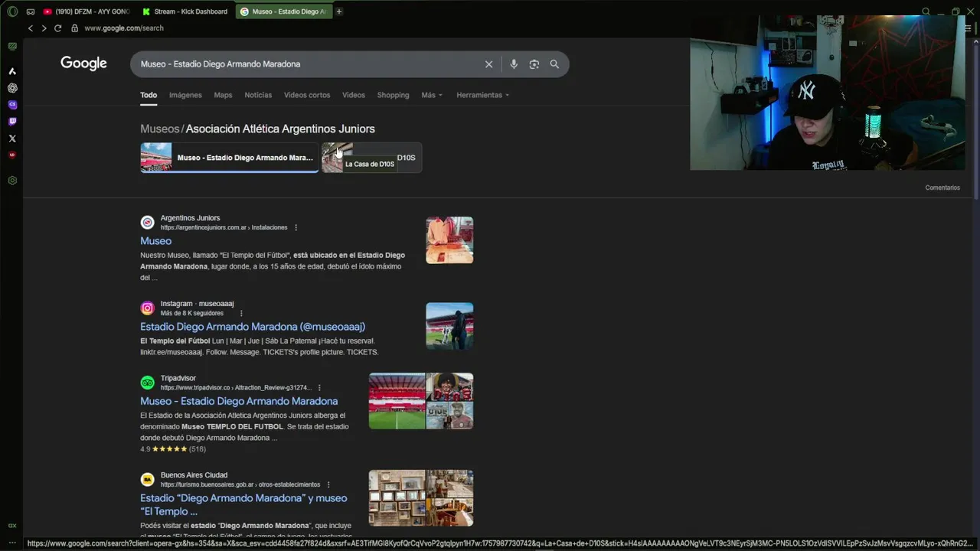Go forward using the browser forward arrow

point(44,28)
